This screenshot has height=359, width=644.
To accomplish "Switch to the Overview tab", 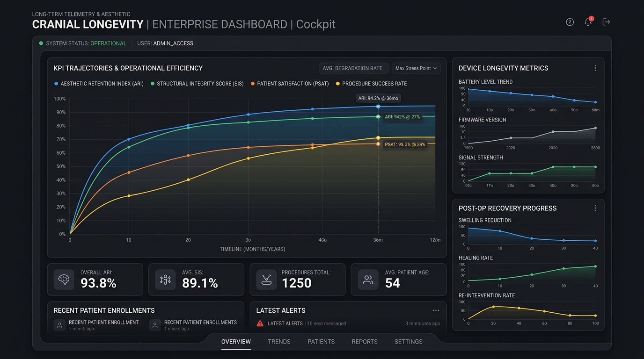I will (236, 342).
